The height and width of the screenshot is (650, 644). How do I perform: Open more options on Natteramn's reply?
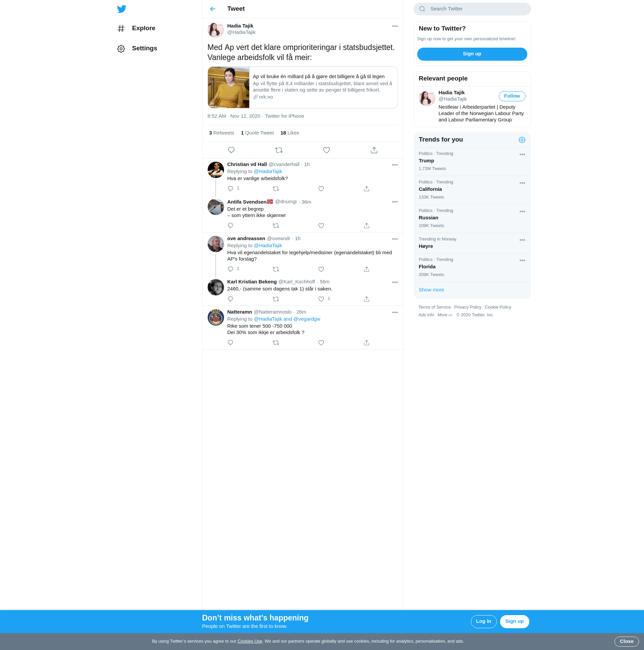395,313
